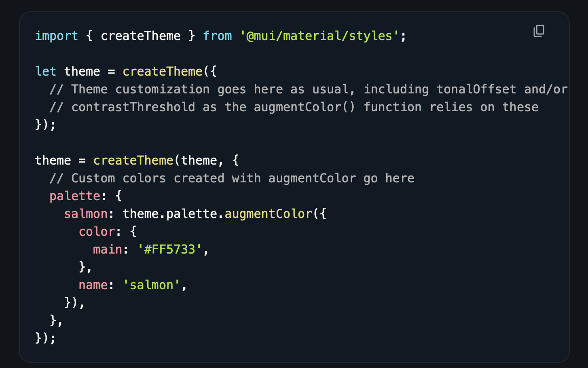
Task: Click the 'main' property key
Action: 108,250
